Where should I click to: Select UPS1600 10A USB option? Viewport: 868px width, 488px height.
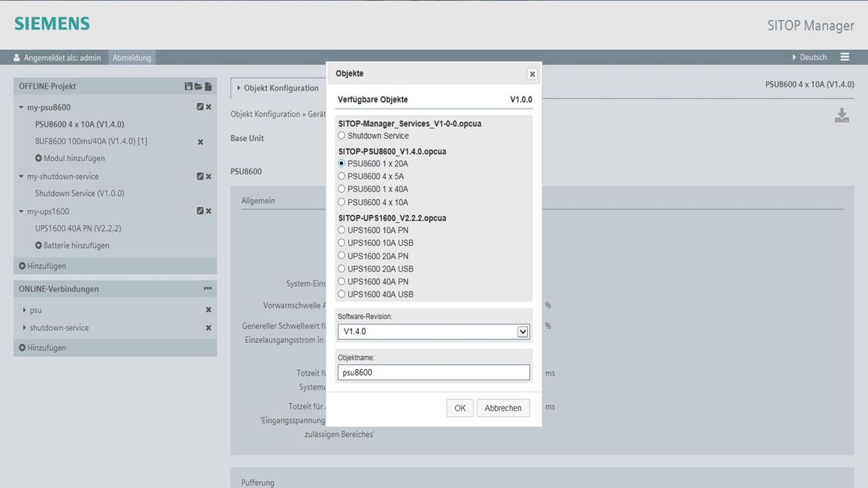(x=342, y=242)
